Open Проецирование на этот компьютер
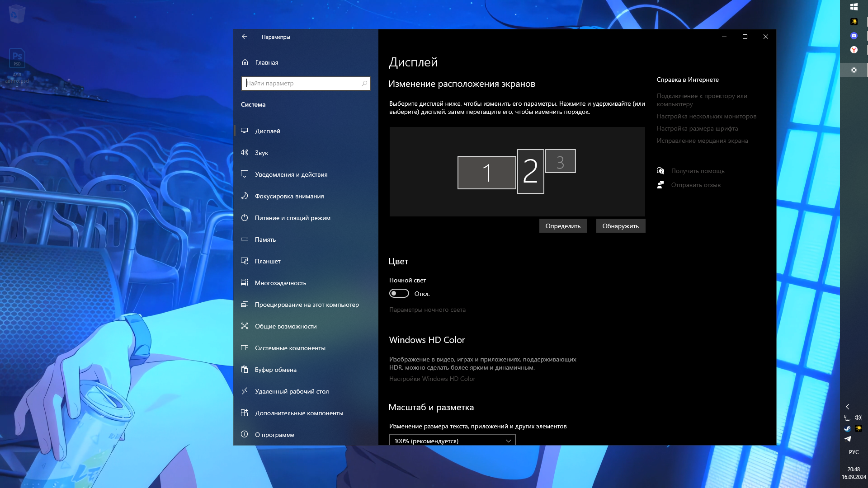 point(306,305)
